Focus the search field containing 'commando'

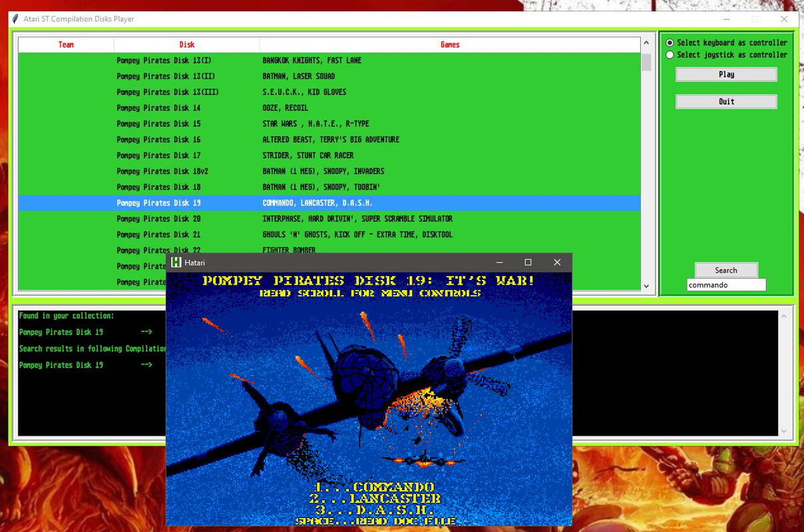coord(726,285)
